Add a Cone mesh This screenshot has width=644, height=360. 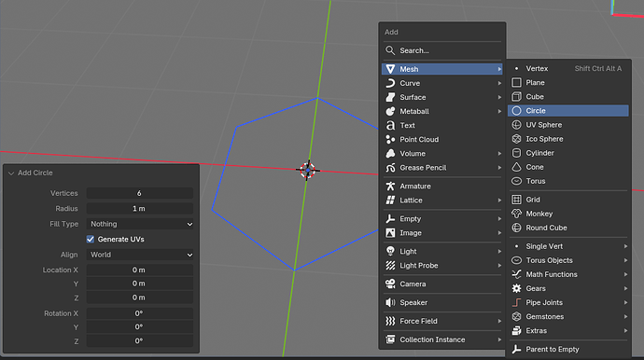point(568,167)
